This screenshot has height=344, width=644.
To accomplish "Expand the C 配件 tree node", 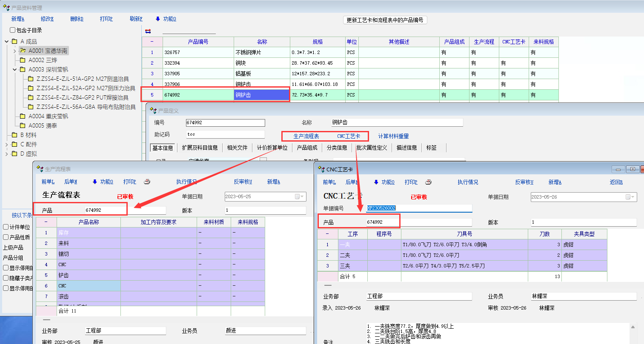I will 7,145.
